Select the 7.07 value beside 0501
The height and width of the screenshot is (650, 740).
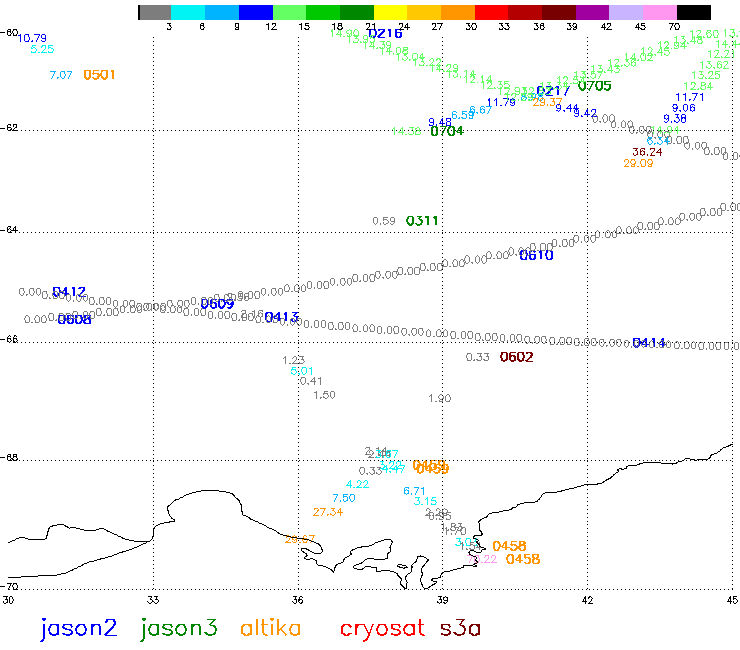click(x=61, y=75)
